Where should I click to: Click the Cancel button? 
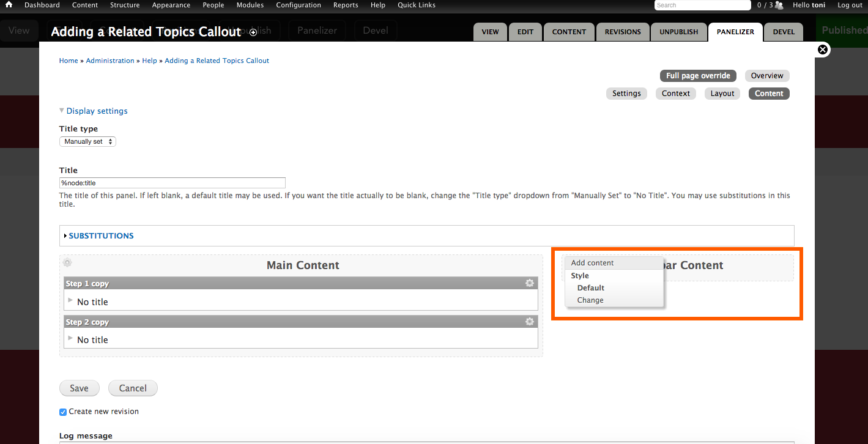[133, 388]
